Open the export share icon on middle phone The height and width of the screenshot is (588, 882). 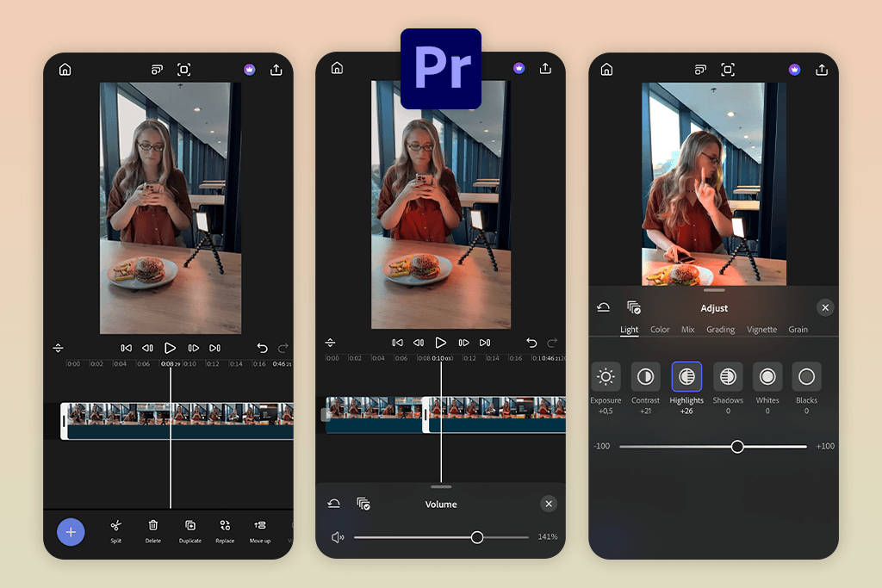(x=545, y=68)
